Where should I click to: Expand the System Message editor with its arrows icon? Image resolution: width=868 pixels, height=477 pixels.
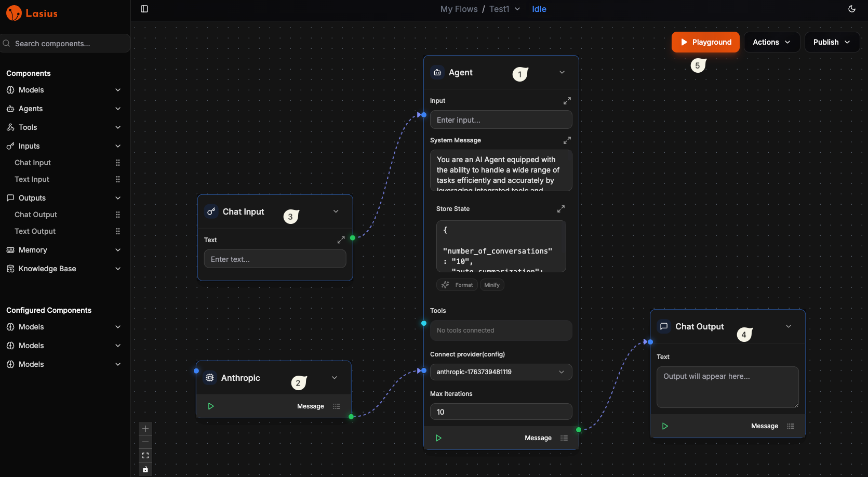pyautogui.click(x=567, y=140)
